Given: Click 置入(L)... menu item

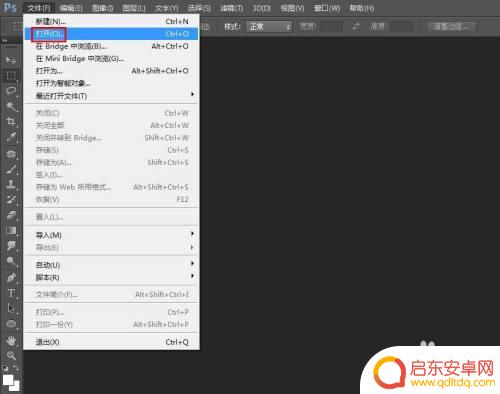Looking at the screenshot, I should [x=111, y=217].
